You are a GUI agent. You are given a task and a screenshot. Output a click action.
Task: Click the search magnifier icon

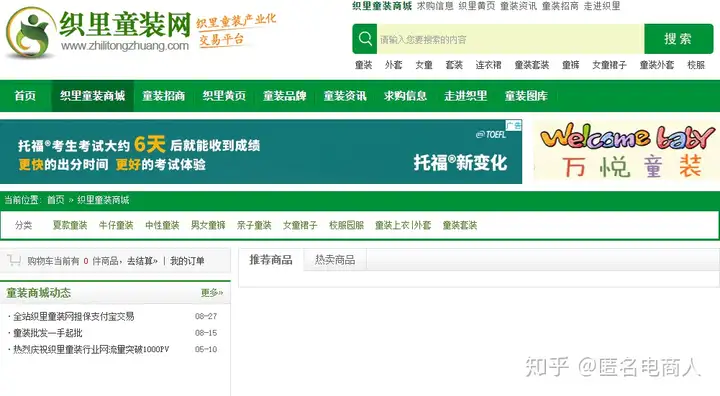pos(365,39)
